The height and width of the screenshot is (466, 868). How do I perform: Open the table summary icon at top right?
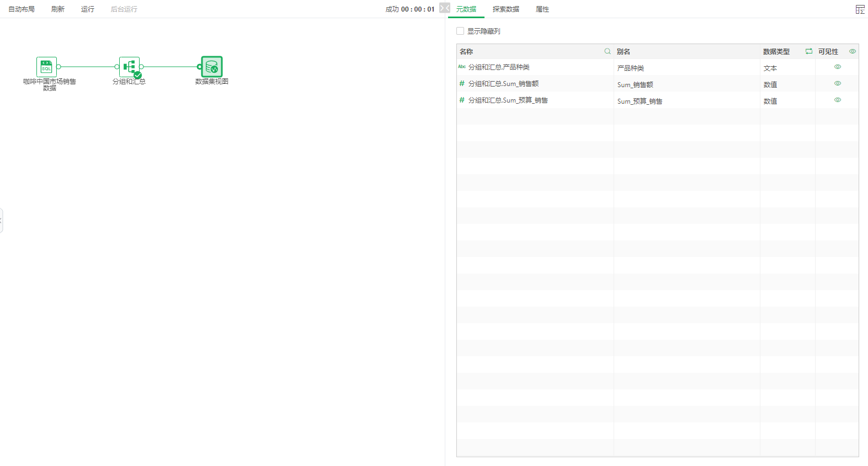[860, 9]
